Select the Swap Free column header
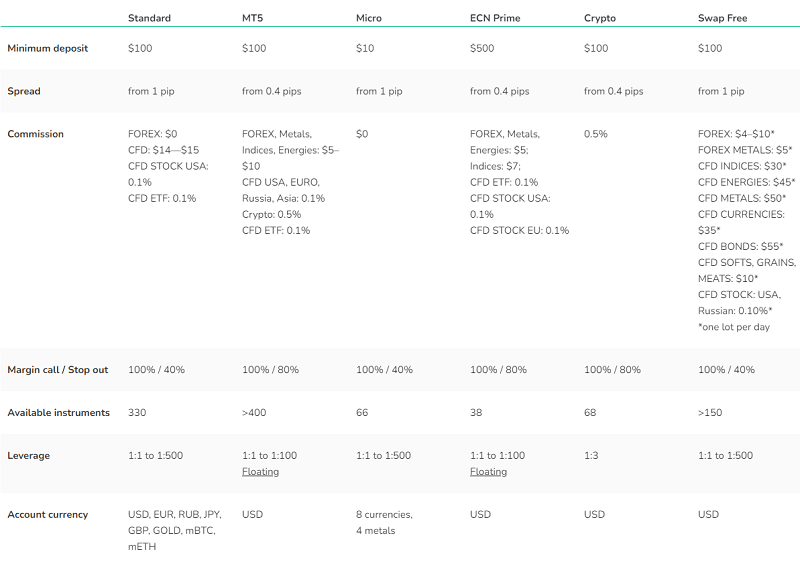Screen dimensions: 800x562 (x=722, y=18)
